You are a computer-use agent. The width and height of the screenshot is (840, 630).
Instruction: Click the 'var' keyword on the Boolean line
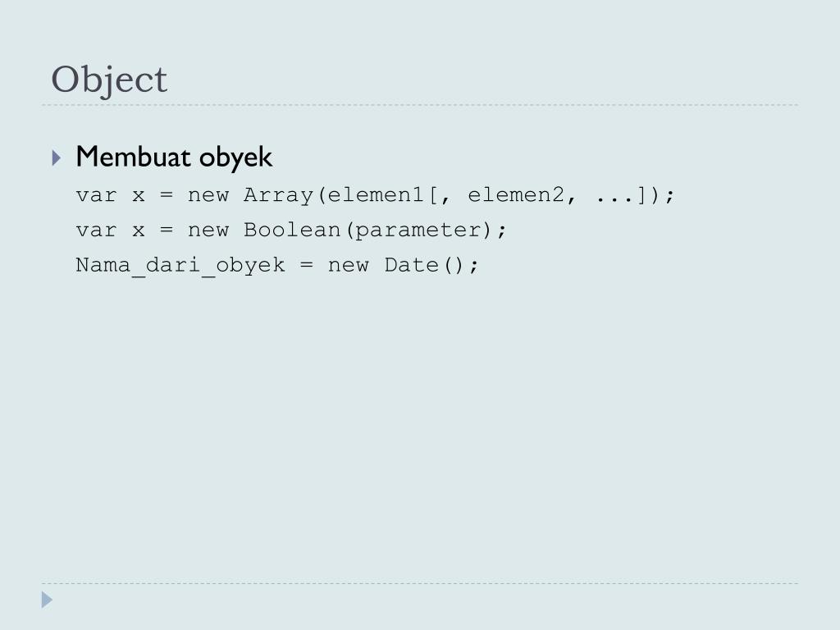click(x=97, y=231)
